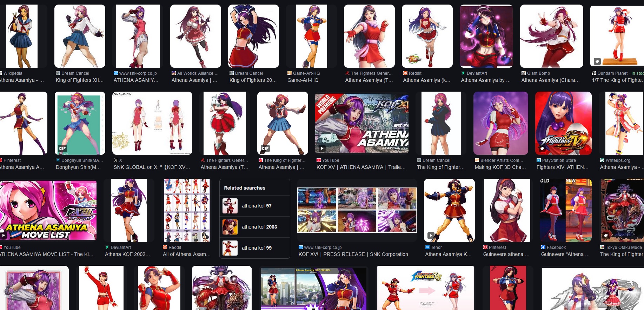
Task: Open the 'KOF XV | ATHENA ASAMIYA | Traile...' link
Action: point(361,167)
